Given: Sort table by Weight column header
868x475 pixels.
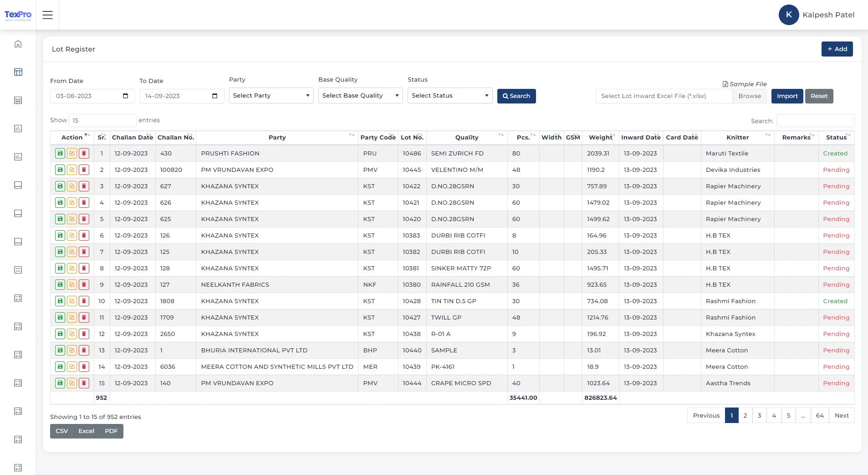Looking at the screenshot, I should pos(600,138).
